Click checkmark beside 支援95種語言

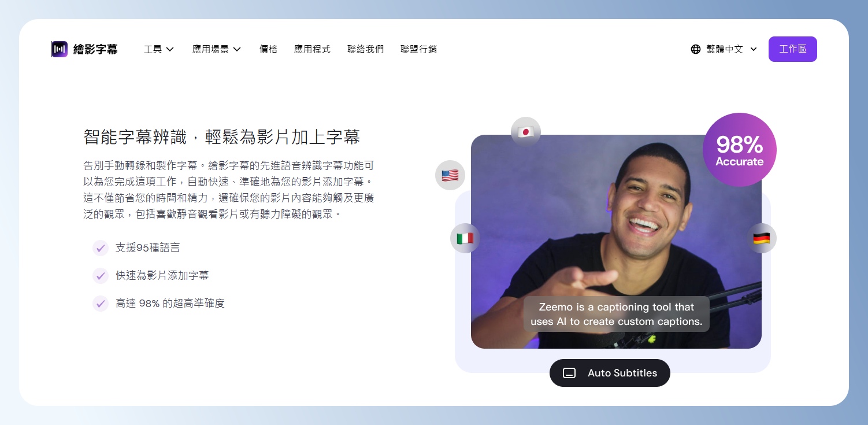point(101,247)
